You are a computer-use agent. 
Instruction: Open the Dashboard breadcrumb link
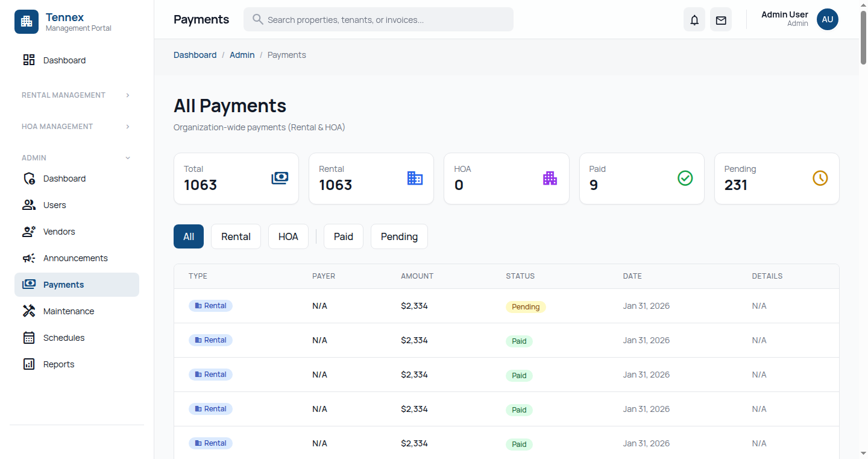pyautogui.click(x=195, y=54)
